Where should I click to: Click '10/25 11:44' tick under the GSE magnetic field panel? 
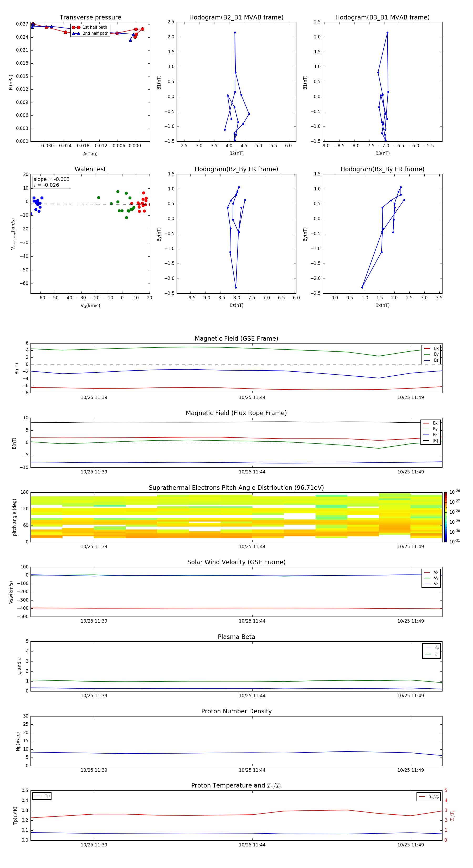[252, 398]
